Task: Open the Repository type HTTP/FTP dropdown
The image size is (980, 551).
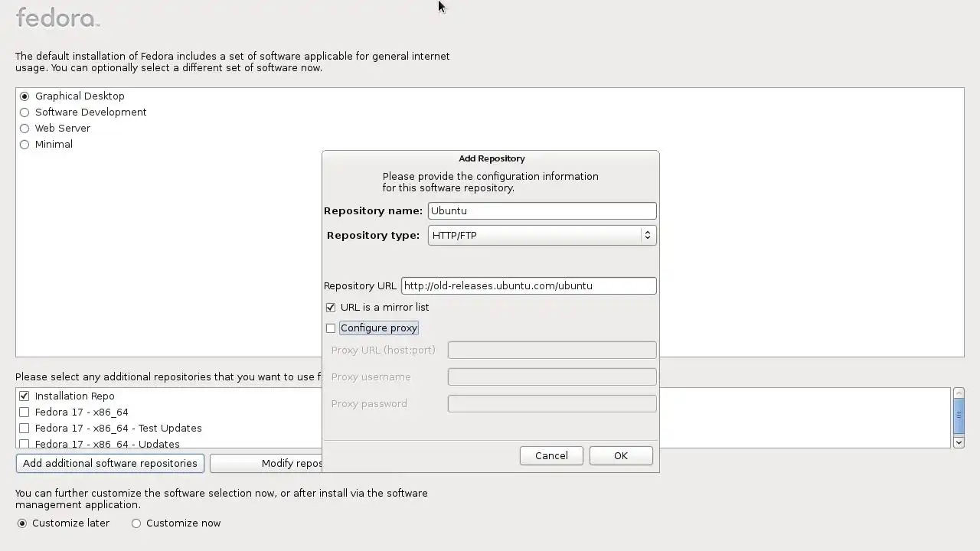Action: click(542, 235)
